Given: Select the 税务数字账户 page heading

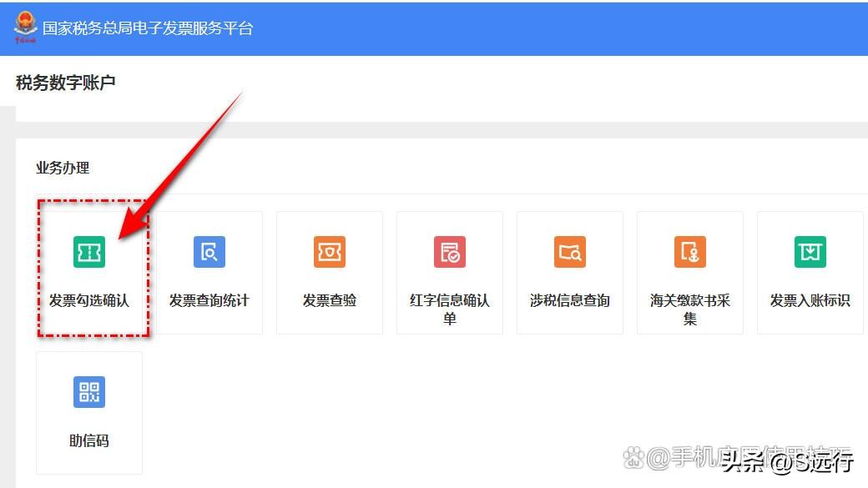Looking at the screenshot, I should click(65, 83).
